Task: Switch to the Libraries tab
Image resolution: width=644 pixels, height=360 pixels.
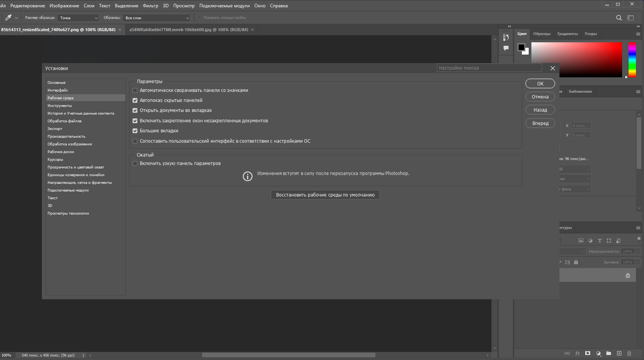Action: 580,92
